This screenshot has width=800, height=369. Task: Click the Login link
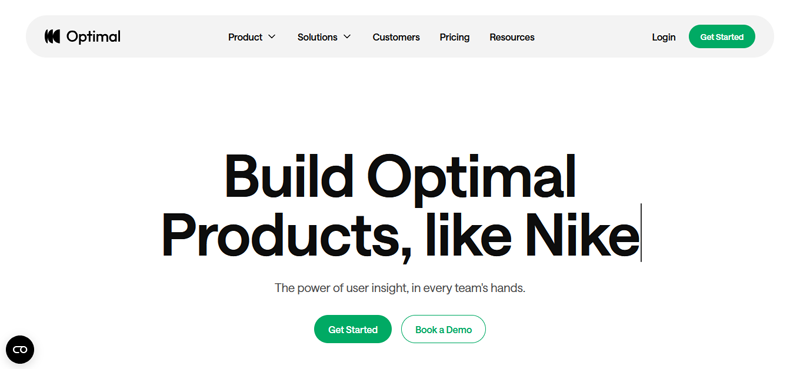pyautogui.click(x=663, y=37)
